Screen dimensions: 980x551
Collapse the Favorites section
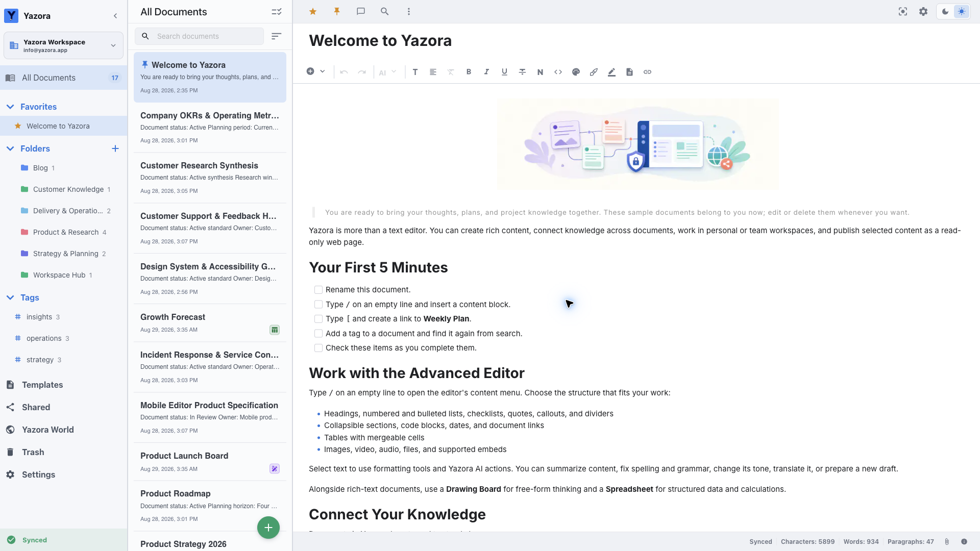(x=10, y=107)
